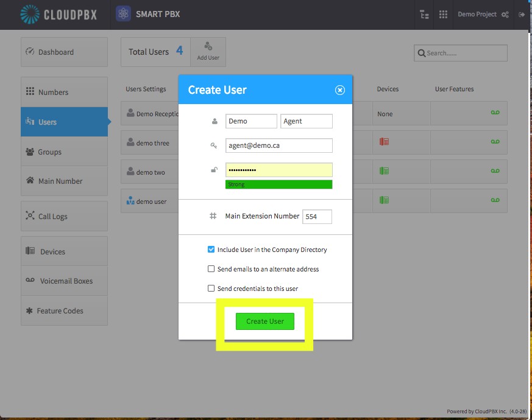Go to Voicemail Boxes in the sidebar
The width and height of the screenshot is (532, 420).
[64, 281]
